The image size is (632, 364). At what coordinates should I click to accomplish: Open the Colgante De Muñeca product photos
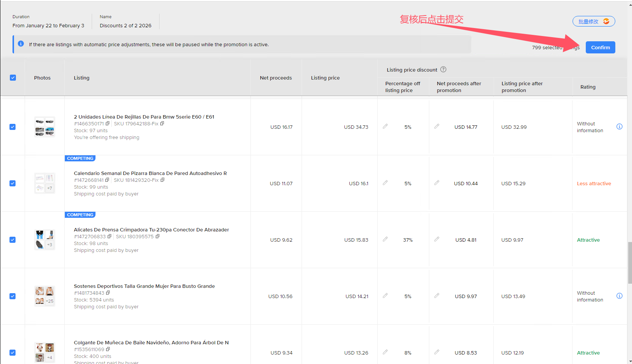coord(45,352)
